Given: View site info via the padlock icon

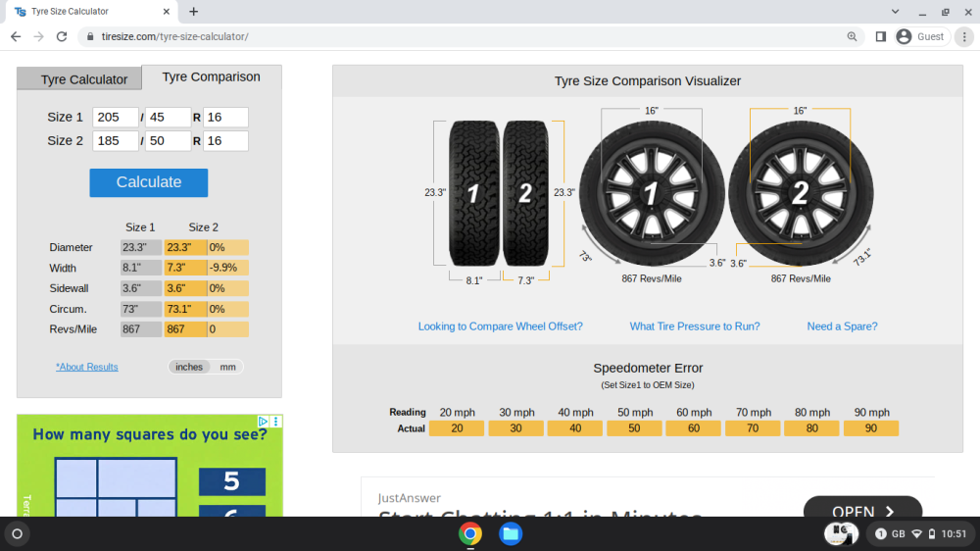Looking at the screenshot, I should tap(90, 37).
